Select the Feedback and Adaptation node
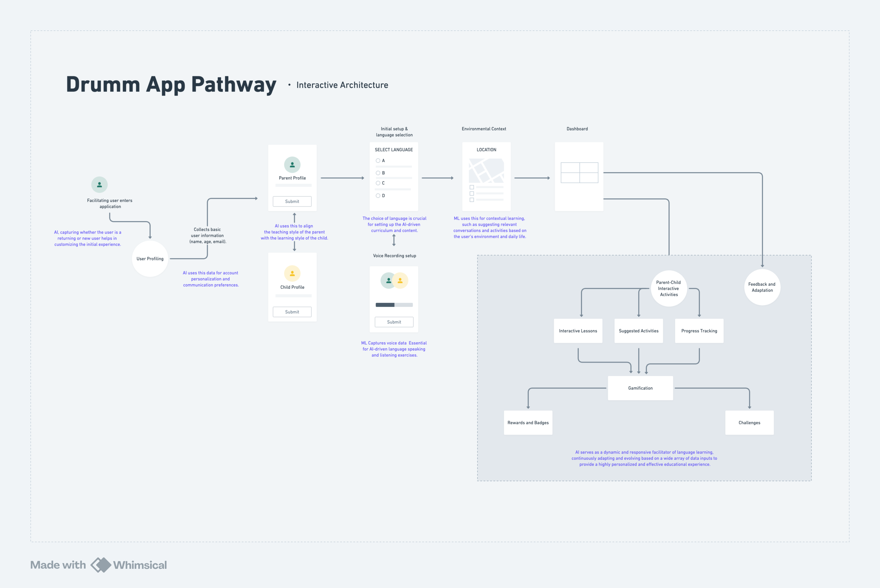Image resolution: width=880 pixels, height=588 pixels. 762,287
